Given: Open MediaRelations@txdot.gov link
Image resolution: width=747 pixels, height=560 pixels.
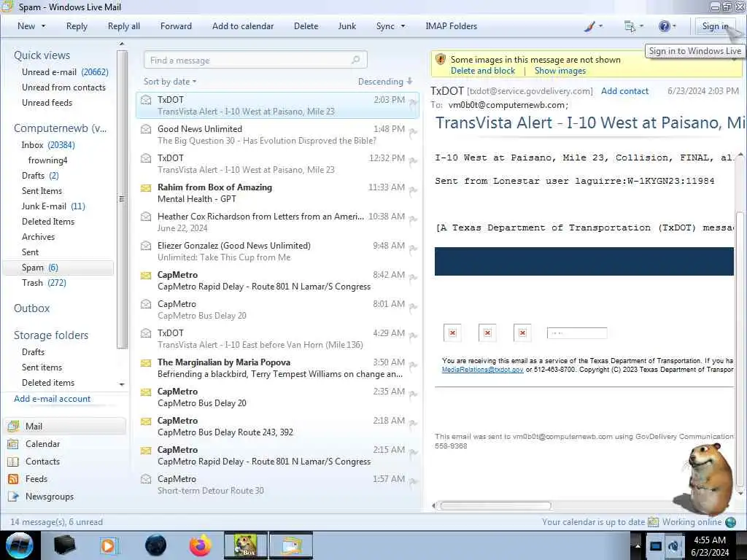Looking at the screenshot, I should click(x=483, y=370).
